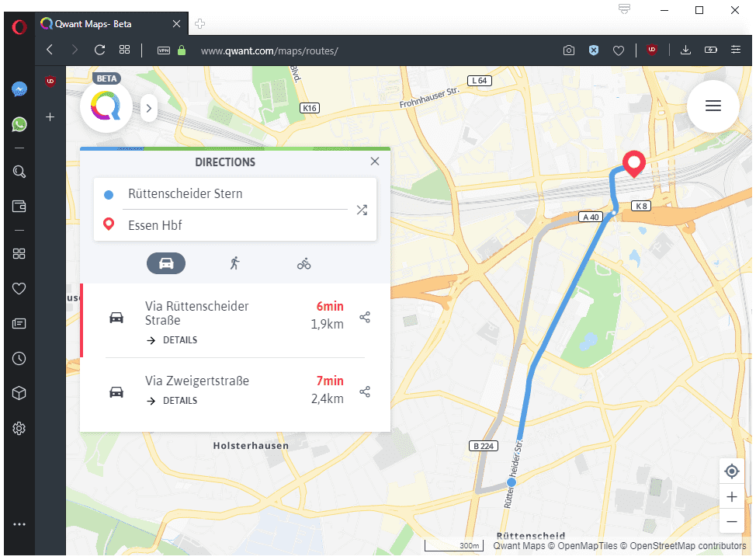The image size is (756, 560).
Task: Zoom out on the map
Action: point(732,521)
